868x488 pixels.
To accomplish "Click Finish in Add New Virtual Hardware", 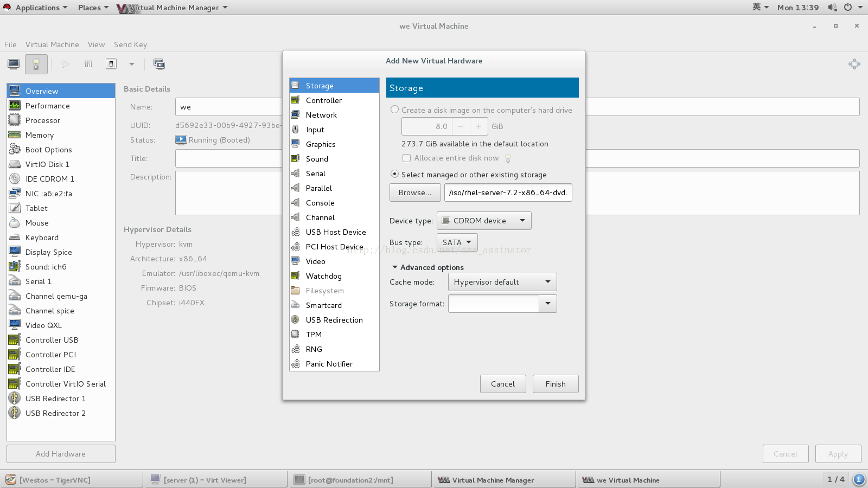I will [556, 384].
